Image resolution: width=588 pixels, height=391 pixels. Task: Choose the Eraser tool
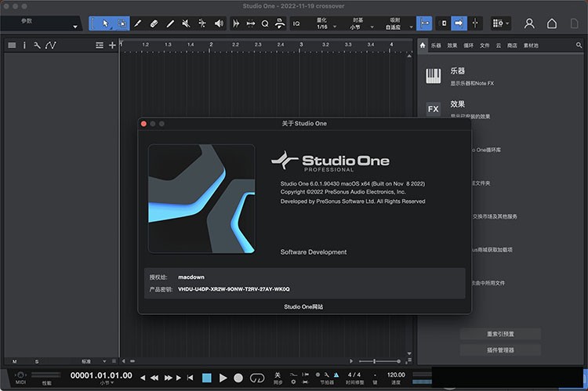pos(154,24)
